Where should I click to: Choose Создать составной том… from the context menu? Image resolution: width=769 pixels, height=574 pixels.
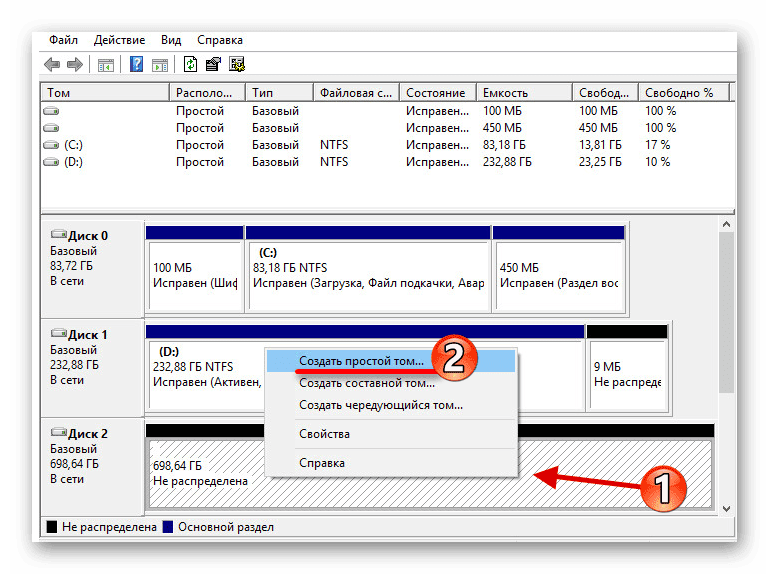coord(391,383)
